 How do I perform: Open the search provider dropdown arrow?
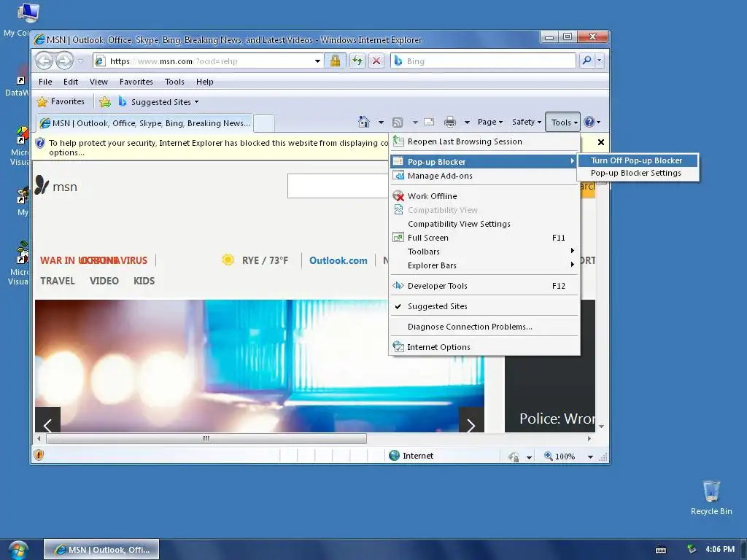pos(600,61)
